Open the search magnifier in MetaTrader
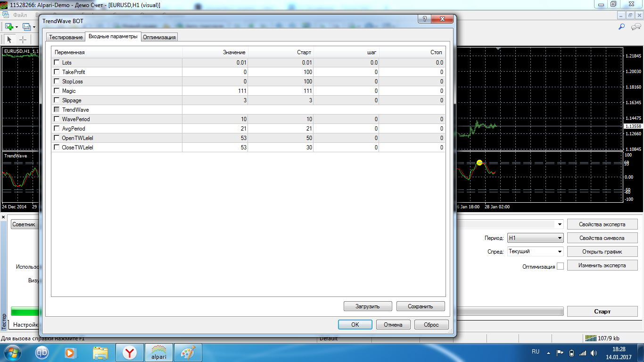Viewport: 644px width, 362px height. pyautogui.click(x=621, y=27)
